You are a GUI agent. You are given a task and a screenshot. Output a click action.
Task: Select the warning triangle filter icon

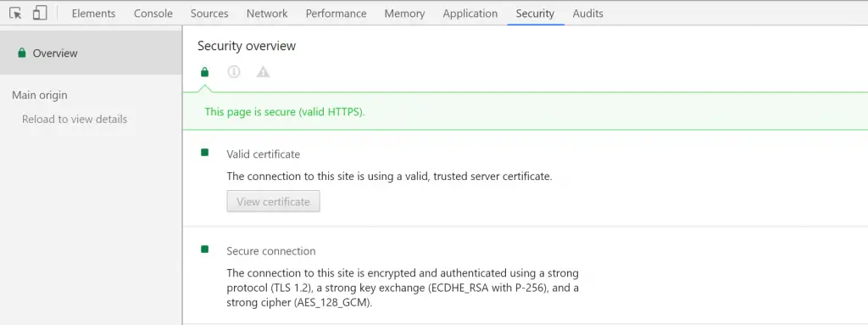(x=263, y=72)
